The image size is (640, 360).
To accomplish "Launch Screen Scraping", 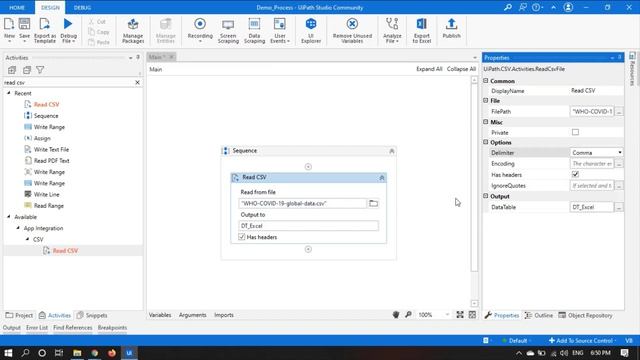I will (228, 30).
